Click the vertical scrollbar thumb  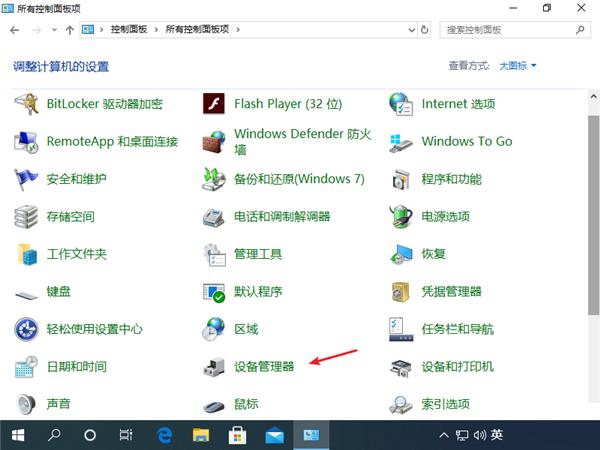pos(593,215)
